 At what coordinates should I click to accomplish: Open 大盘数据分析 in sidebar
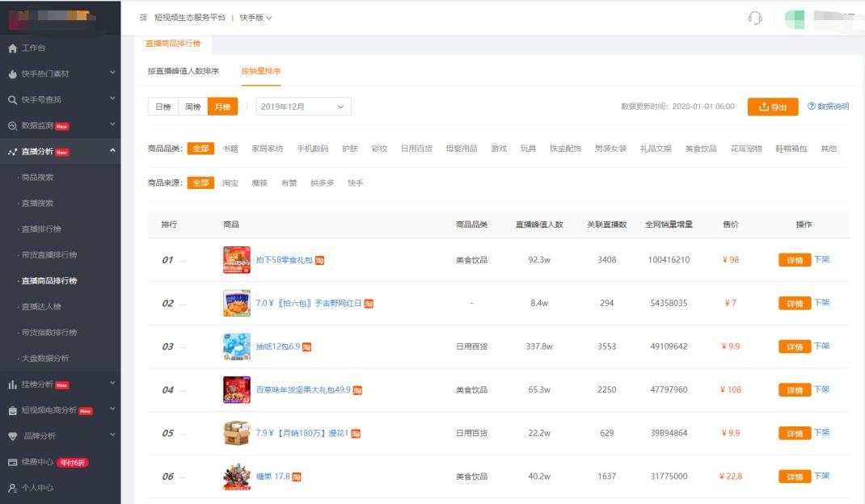click(x=45, y=359)
